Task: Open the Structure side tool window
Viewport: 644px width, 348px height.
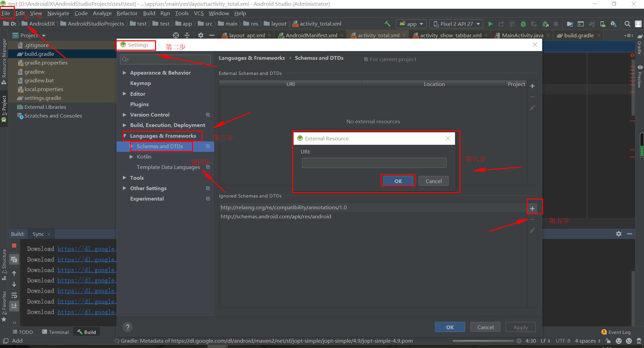Action: (4, 265)
